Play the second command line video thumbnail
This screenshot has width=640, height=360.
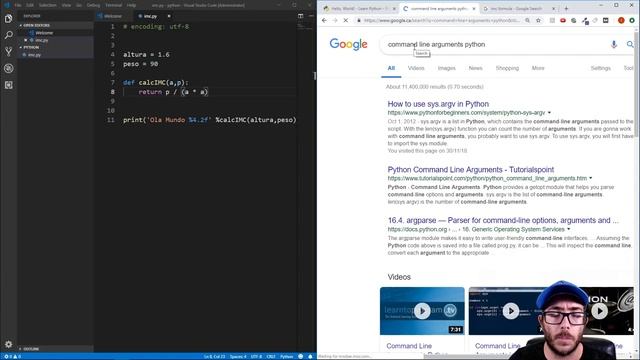tap(510, 311)
